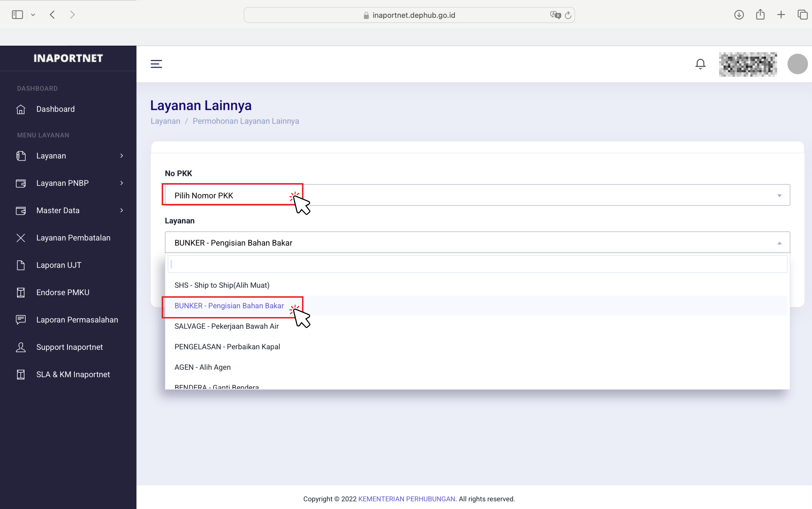This screenshot has height=509, width=812.
Task: Click the Safari share icon
Action: click(760, 15)
